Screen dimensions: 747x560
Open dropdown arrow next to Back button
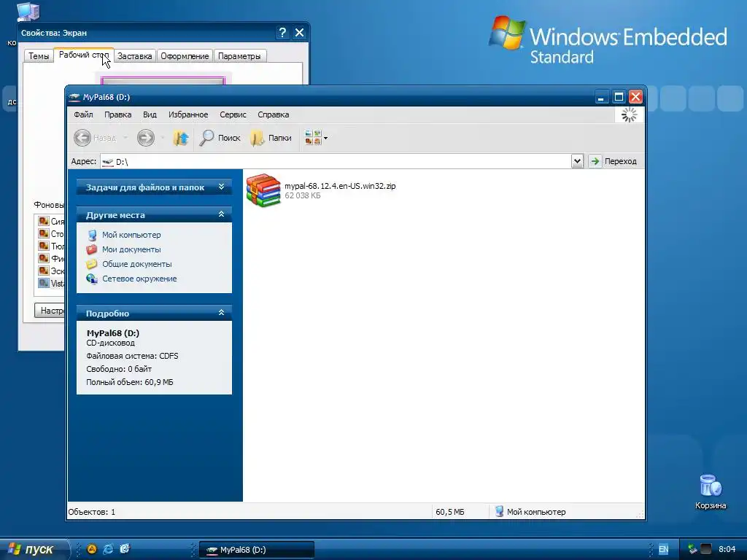(x=125, y=138)
